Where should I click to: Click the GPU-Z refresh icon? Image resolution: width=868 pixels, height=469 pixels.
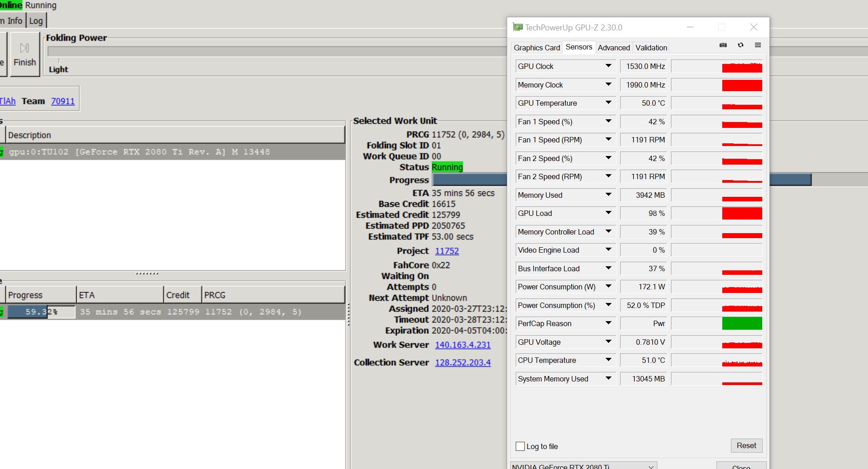pos(740,45)
